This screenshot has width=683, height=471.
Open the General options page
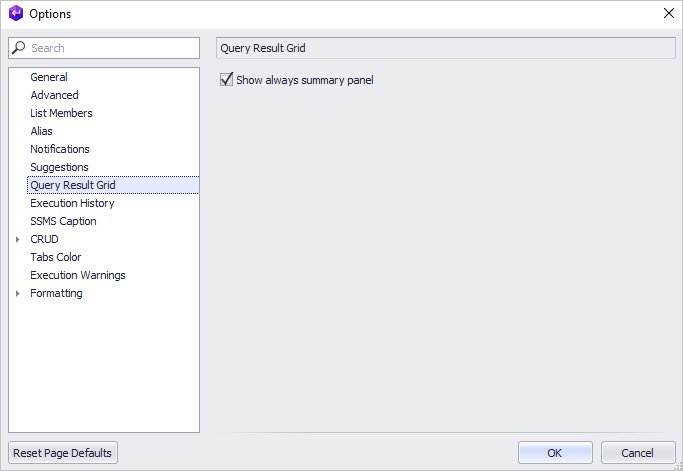49,77
